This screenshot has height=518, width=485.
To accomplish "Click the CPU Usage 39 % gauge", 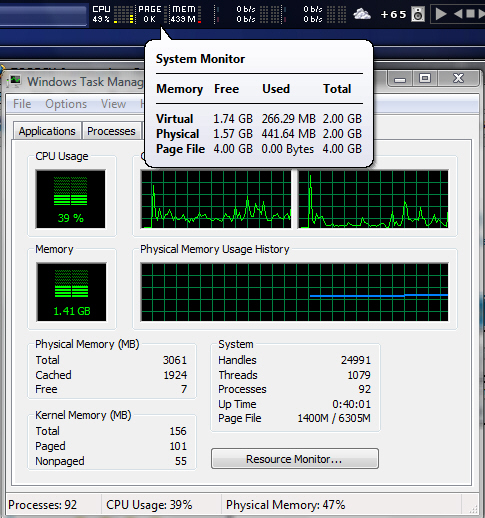I will 70,199.
